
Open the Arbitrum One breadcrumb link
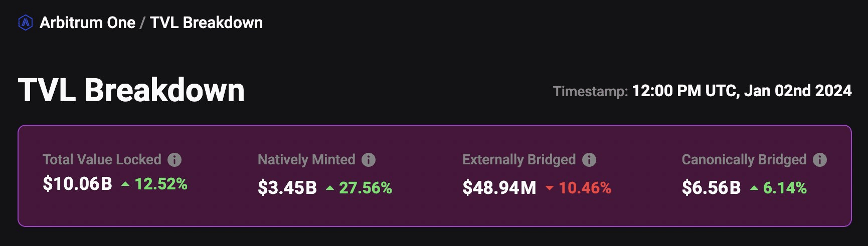(x=87, y=23)
